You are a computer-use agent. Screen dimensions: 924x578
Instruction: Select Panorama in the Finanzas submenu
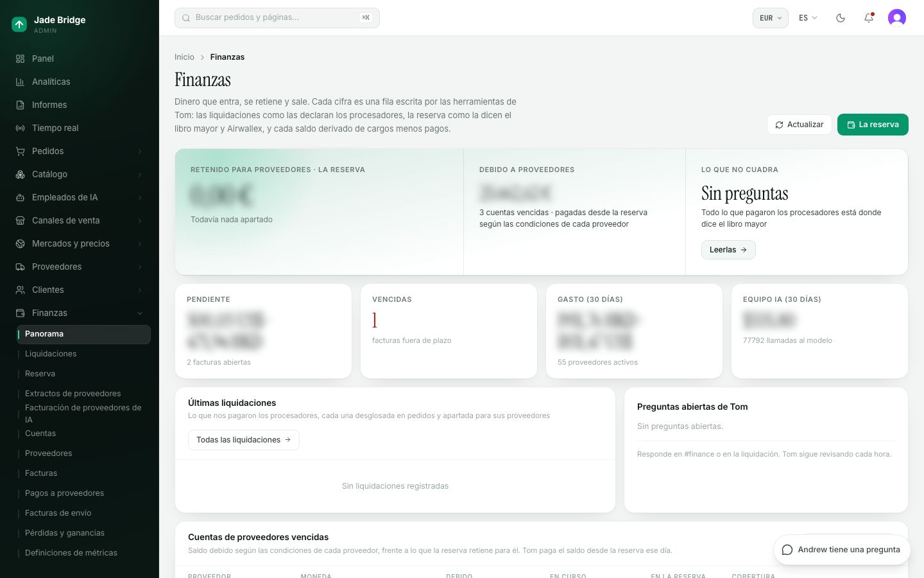click(83, 334)
